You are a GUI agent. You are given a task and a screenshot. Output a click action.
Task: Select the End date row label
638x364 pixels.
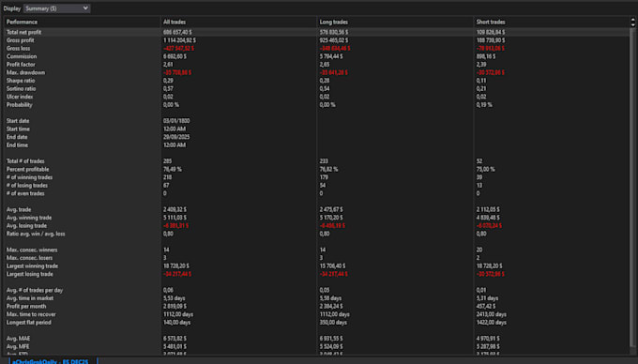[x=17, y=137]
